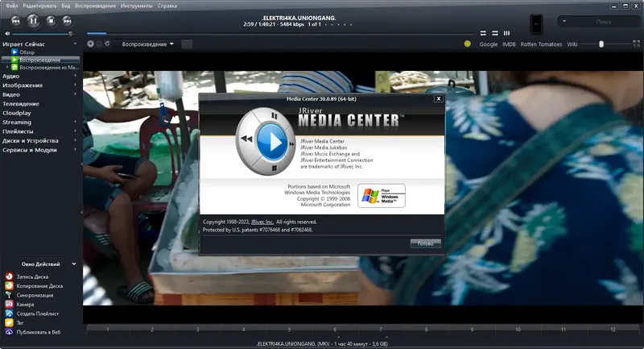
Task: Toggle the shuffle mode icon
Action: (x=495, y=33)
